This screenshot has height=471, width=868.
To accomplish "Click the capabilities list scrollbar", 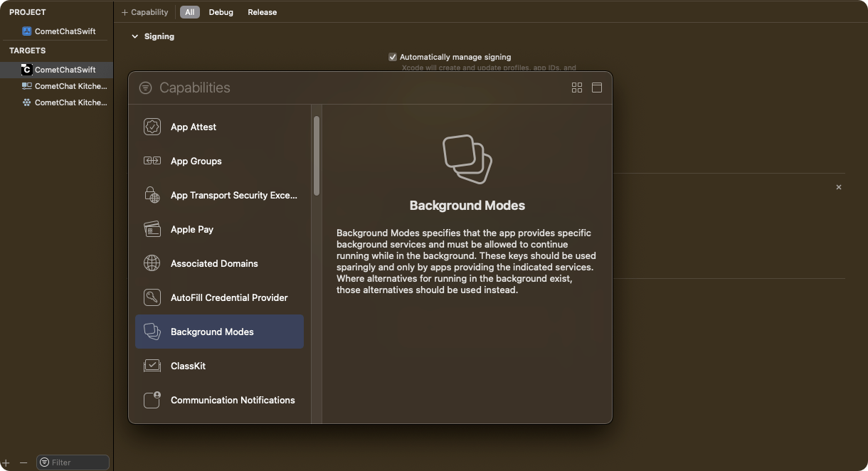I will coord(317,155).
